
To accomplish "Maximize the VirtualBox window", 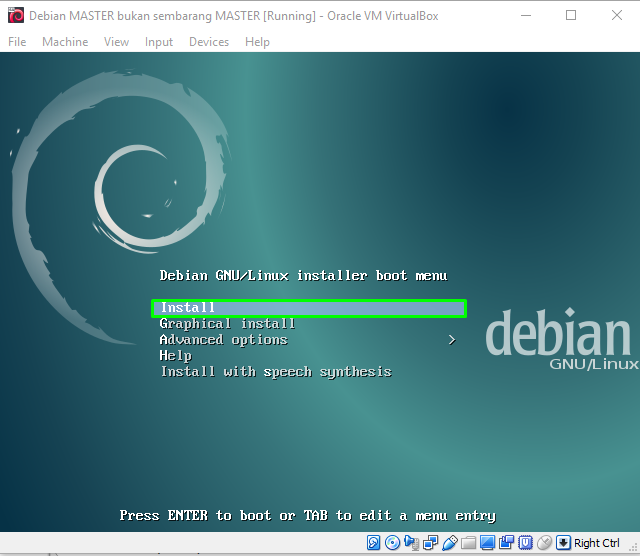I will (571, 16).
